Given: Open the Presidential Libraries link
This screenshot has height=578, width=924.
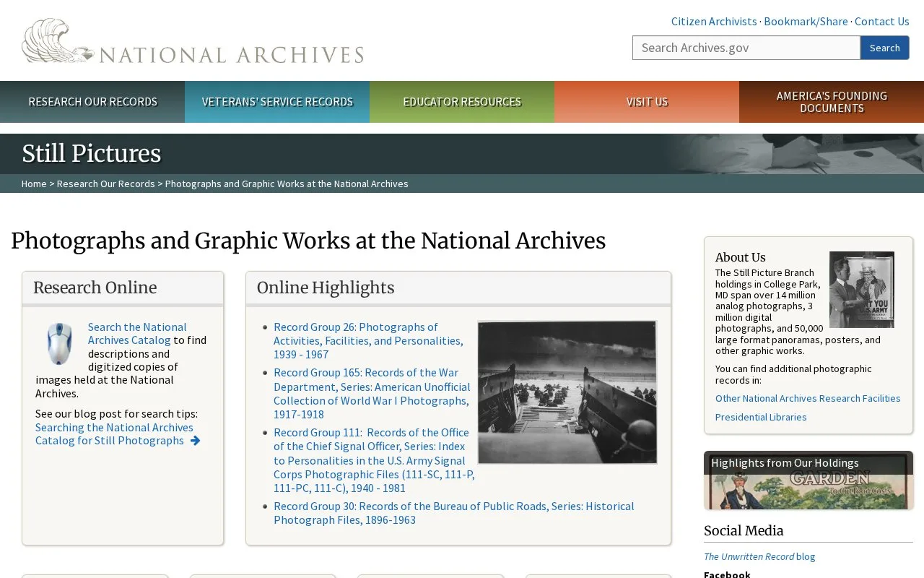Looking at the screenshot, I should [761, 417].
